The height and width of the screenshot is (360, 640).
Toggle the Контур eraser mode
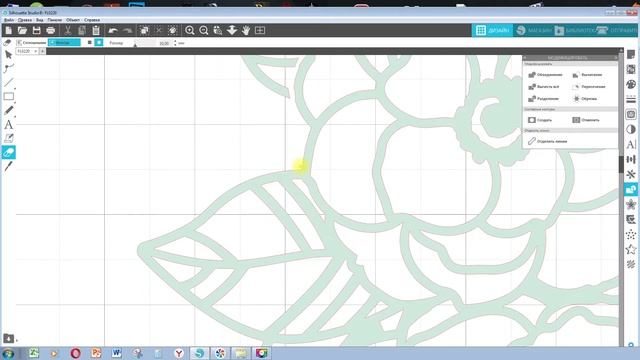coord(64,42)
